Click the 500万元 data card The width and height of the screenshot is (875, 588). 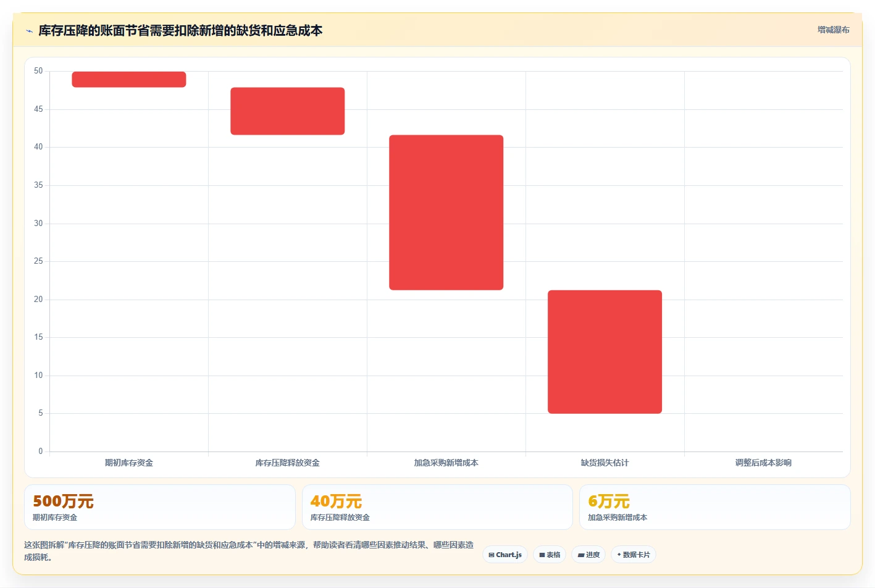coord(160,507)
